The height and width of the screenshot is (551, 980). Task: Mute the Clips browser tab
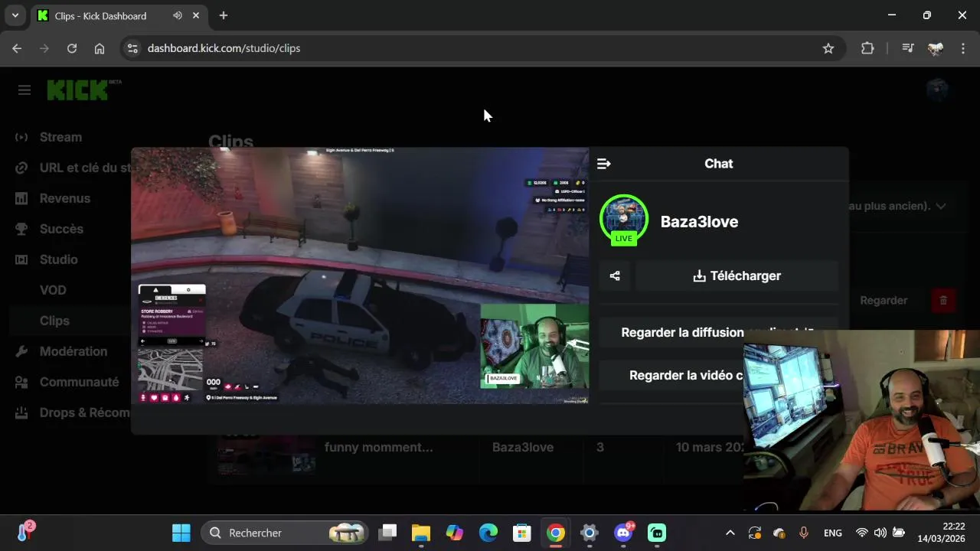point(178,15)
